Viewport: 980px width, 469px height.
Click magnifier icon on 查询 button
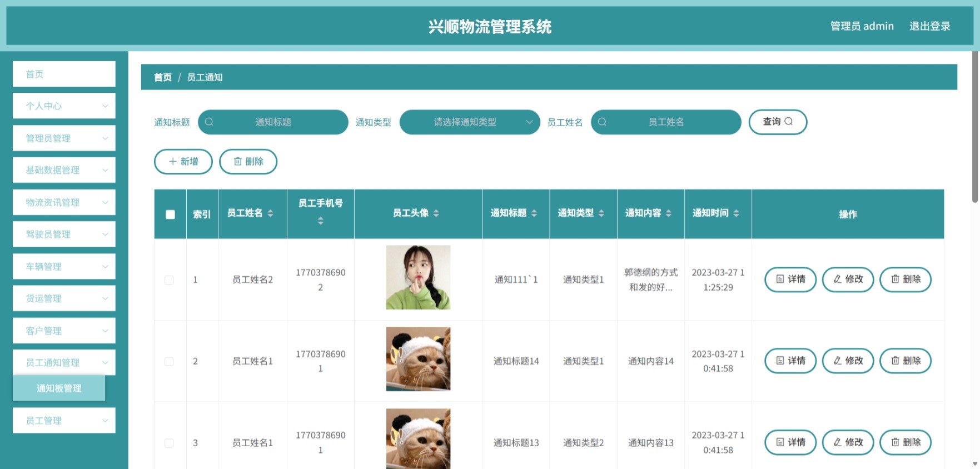click(788, 122)
